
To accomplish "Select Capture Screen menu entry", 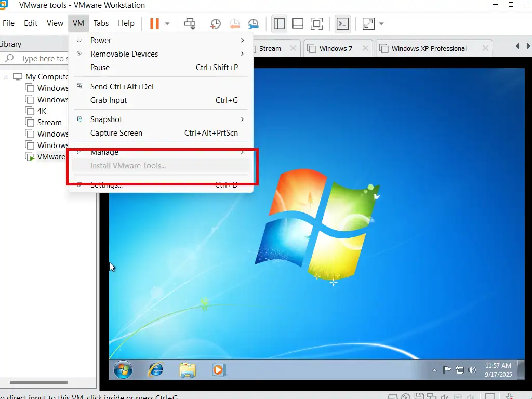I will click(161, 133).
